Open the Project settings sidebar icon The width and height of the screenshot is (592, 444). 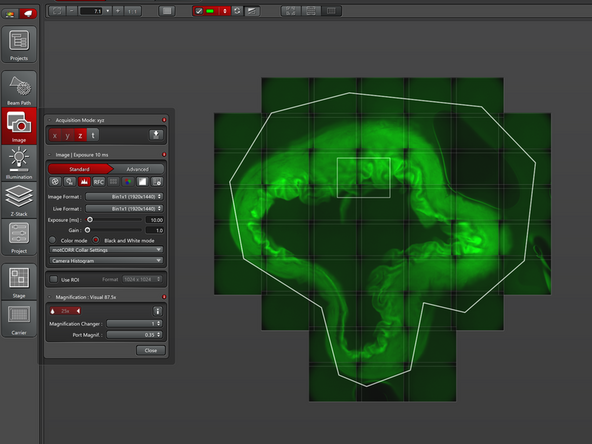click(x=19, y=237)
